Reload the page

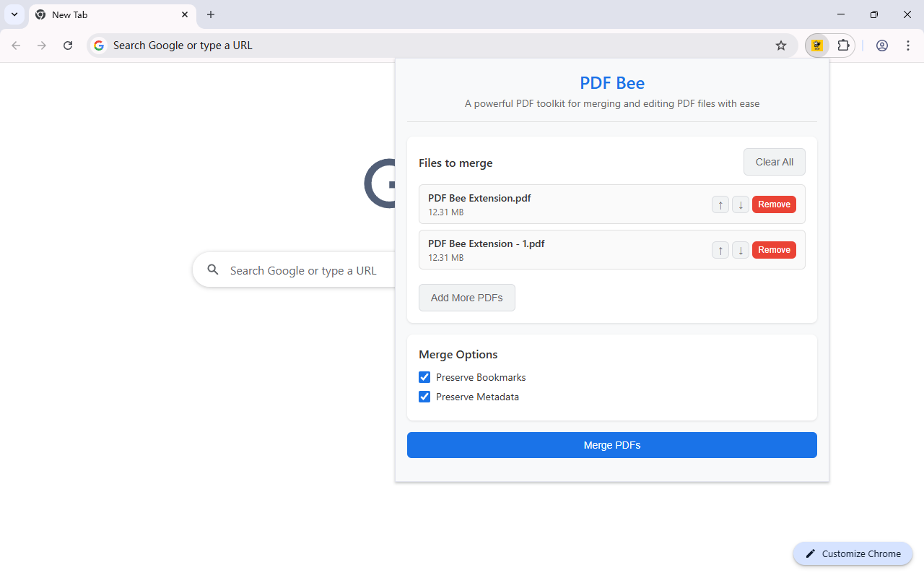pos(68,46)
